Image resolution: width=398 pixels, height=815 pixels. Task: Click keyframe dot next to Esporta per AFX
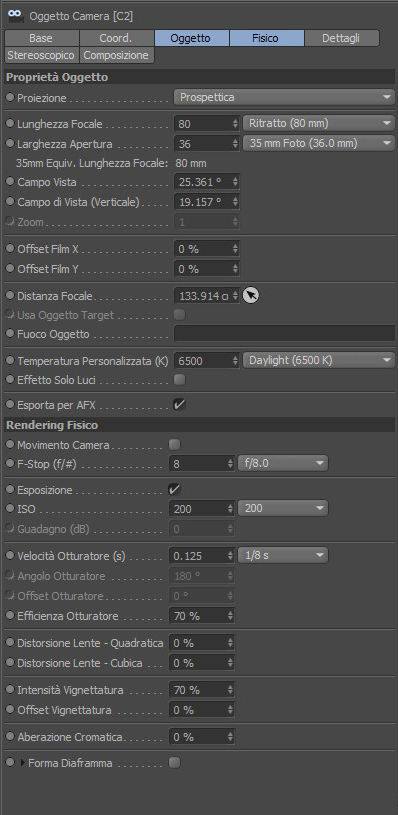(10, 404)
